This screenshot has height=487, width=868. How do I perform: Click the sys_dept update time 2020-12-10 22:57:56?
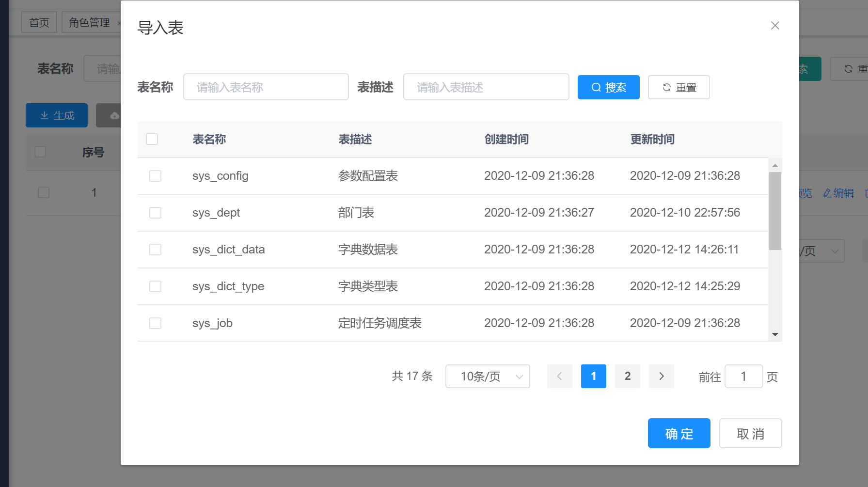click(685, 213)
